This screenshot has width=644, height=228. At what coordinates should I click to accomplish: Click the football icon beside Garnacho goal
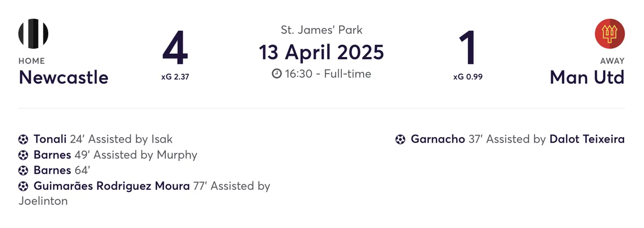[x=400, y=139]
